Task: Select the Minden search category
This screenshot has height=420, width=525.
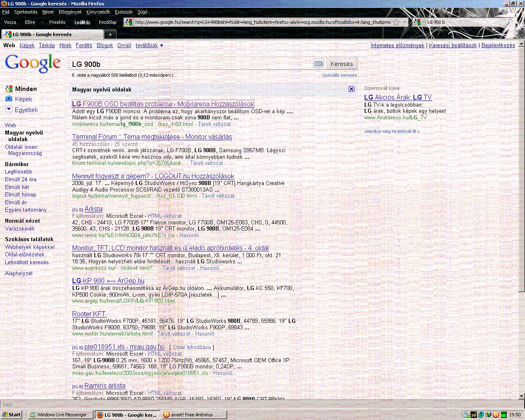Action: tap(21, 89)
